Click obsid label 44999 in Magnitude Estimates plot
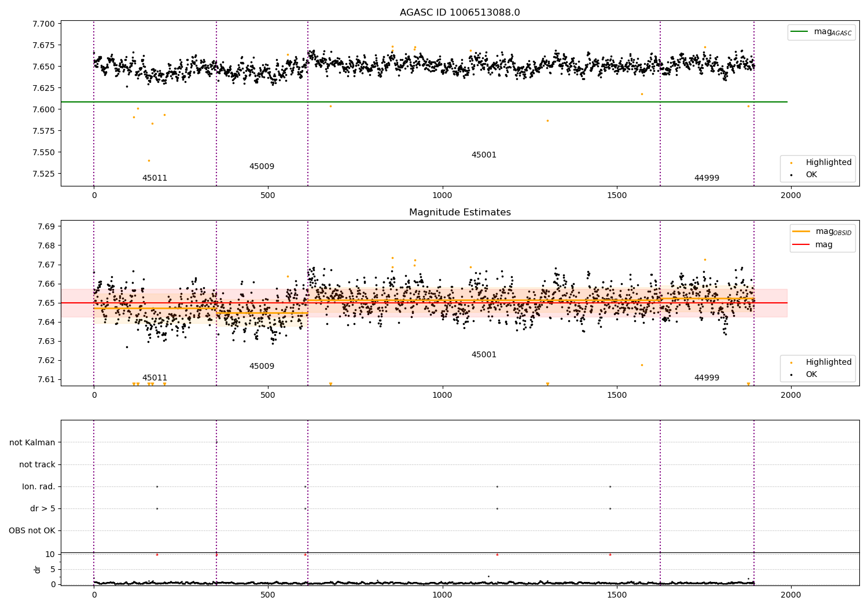 (707, 378)
